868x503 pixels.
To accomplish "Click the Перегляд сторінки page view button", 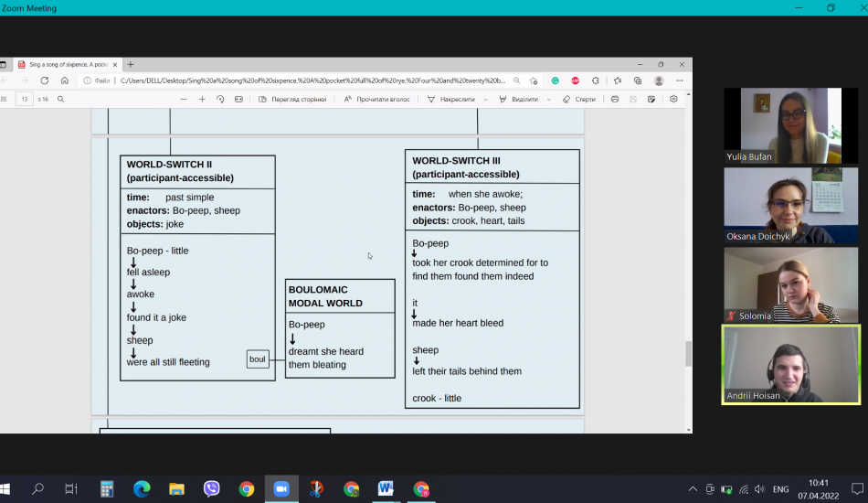I will (292, 99).
